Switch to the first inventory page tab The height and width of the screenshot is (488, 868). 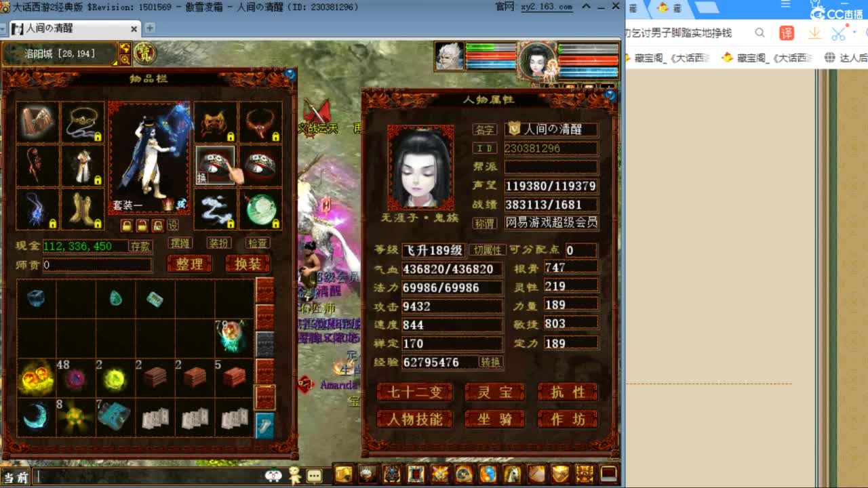(265, 290)
